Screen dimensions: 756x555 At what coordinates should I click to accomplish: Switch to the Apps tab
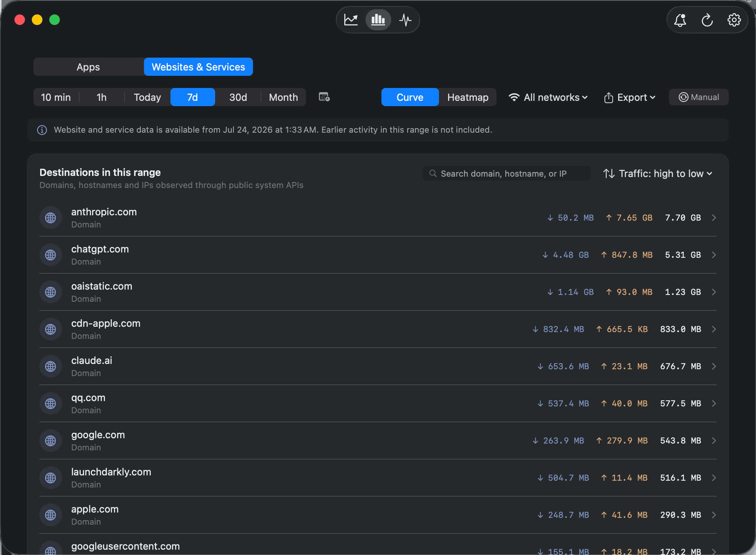(88, 67)
